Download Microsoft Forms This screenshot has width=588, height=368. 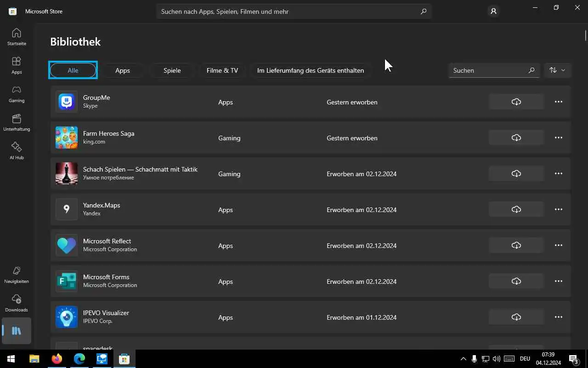(516, 281)
